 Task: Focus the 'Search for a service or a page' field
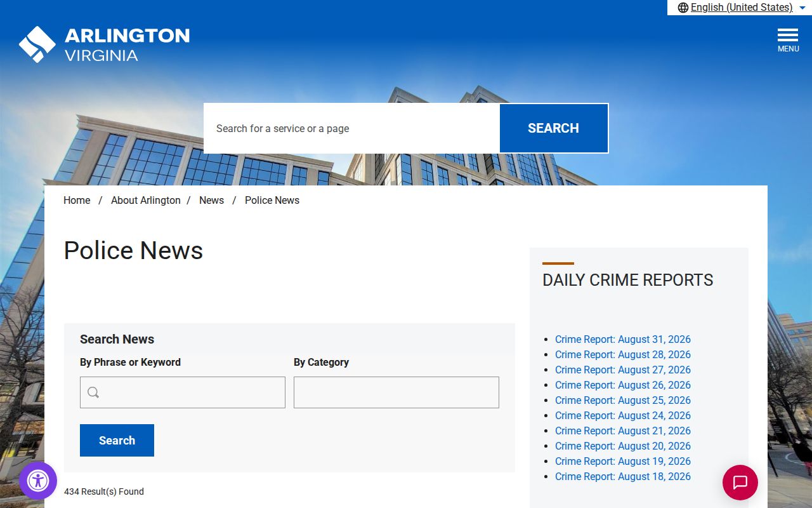point(352,128)
